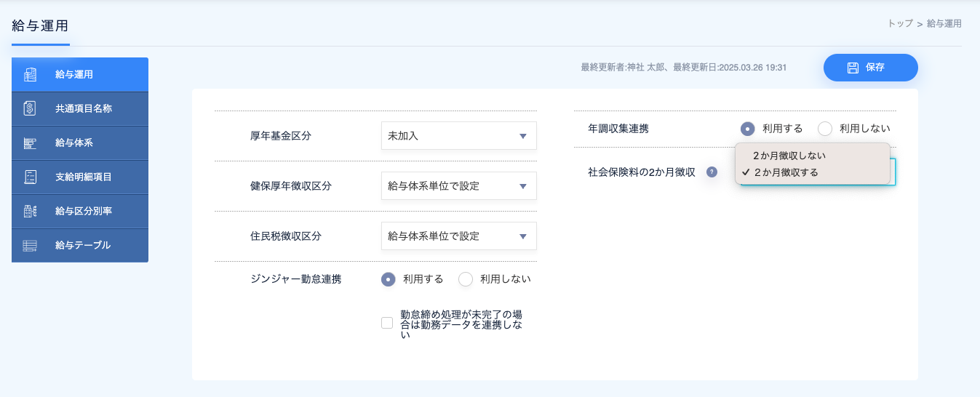Click the 給与体系 sidebar icon
This screenshot has height=397, width=980.
point(30,143)
